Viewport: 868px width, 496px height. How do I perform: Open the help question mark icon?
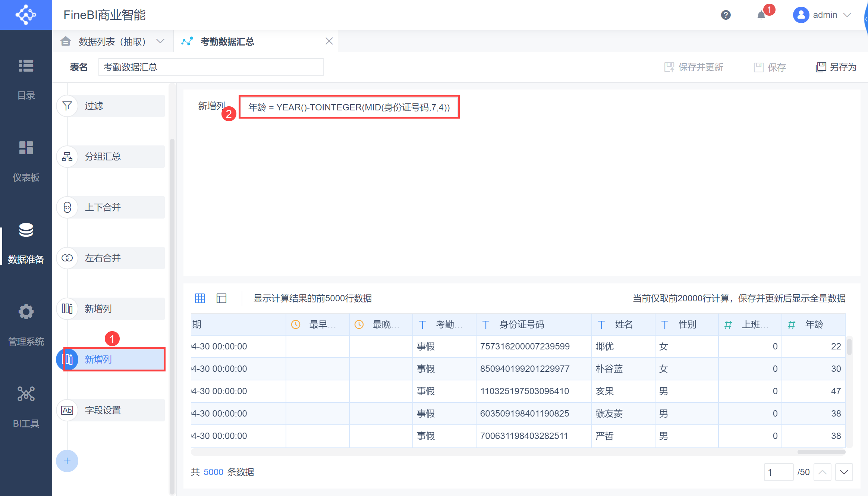(726, 15)
